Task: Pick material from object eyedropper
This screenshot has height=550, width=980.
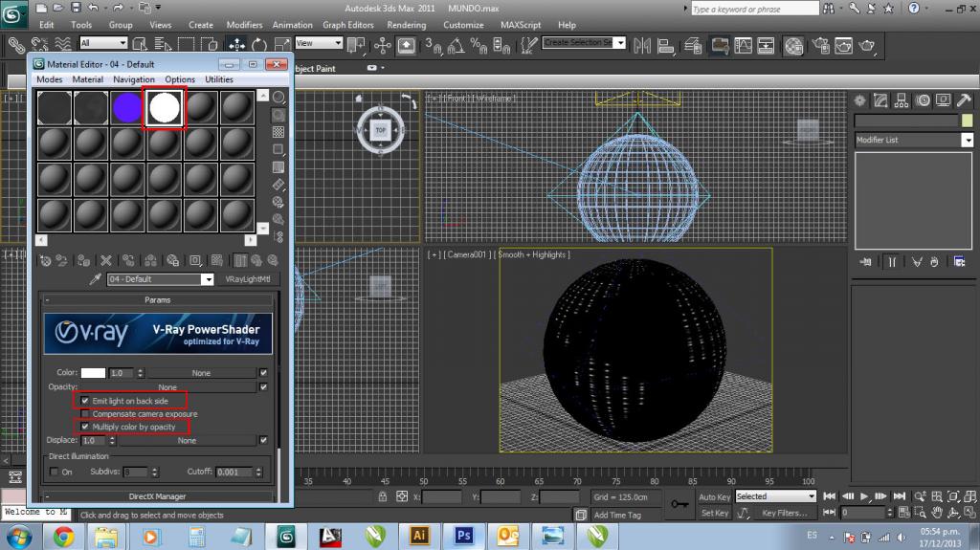Action: [95, 279]
